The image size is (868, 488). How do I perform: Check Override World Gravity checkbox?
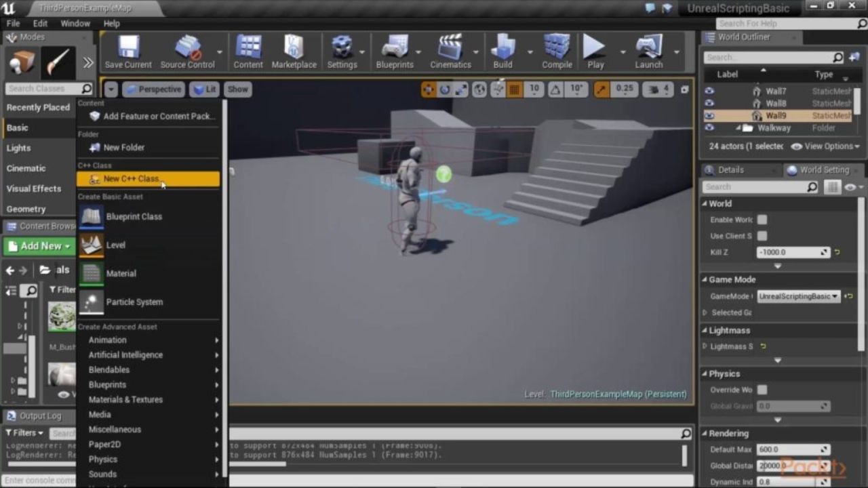pyautogui.click(x=762, y=390)
